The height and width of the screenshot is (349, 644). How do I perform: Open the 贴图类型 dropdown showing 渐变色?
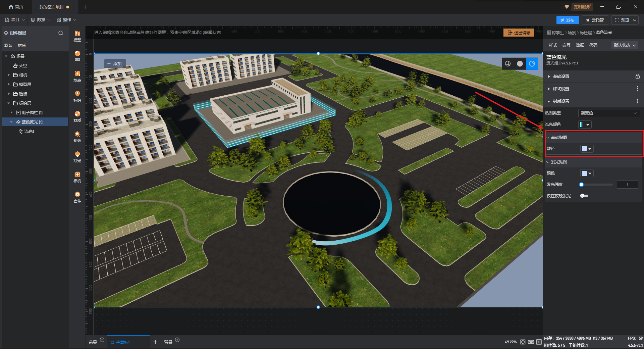(x=608, y=113)
